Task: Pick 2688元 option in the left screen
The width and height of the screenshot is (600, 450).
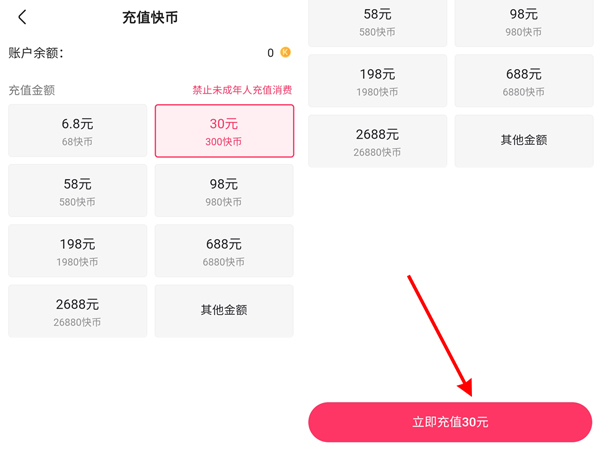Action: 77,311
